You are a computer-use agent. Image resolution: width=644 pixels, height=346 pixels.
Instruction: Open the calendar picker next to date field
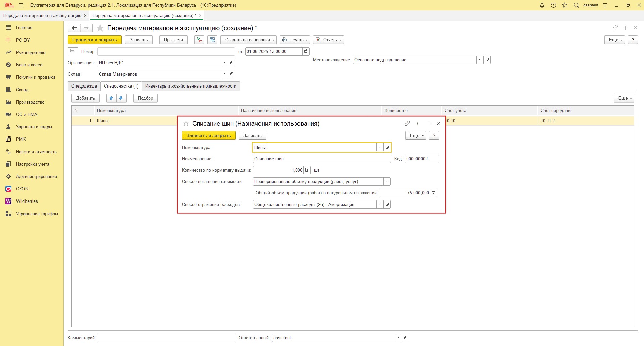[x=306, y=51]
